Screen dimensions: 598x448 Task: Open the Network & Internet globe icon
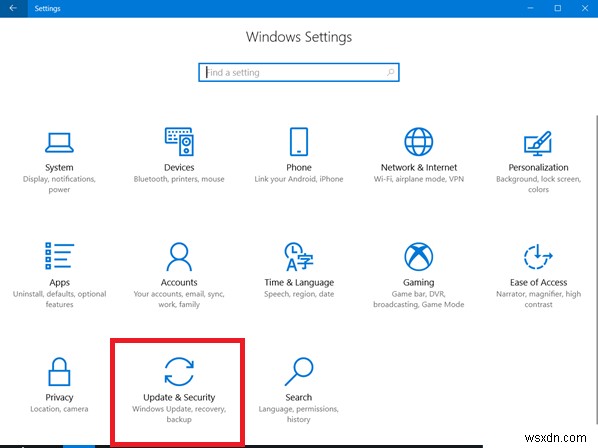coord(418,141)
